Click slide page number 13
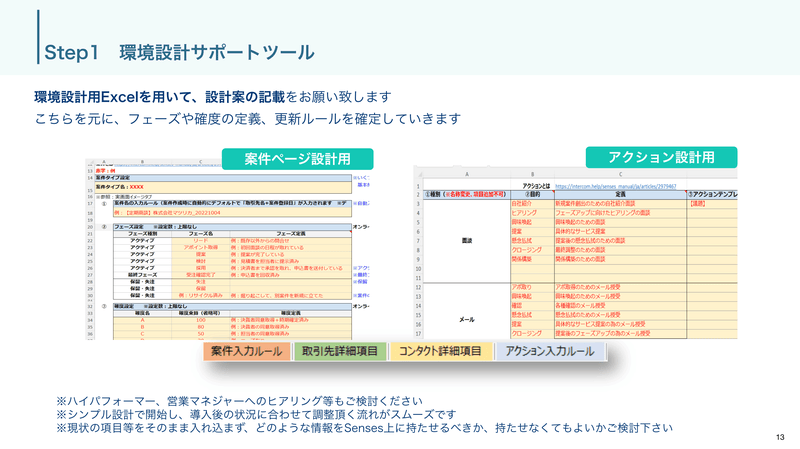Screen dimensions: 800x449 [x=780, y=437]
